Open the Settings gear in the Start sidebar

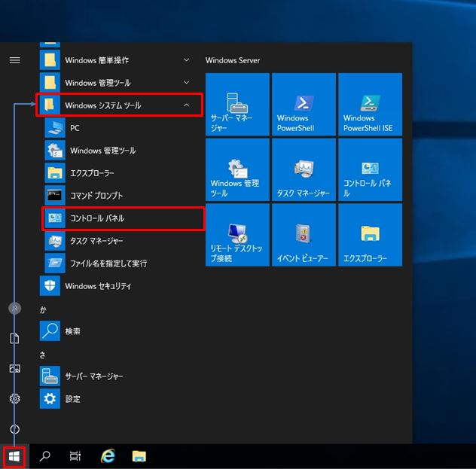(14, 398)
